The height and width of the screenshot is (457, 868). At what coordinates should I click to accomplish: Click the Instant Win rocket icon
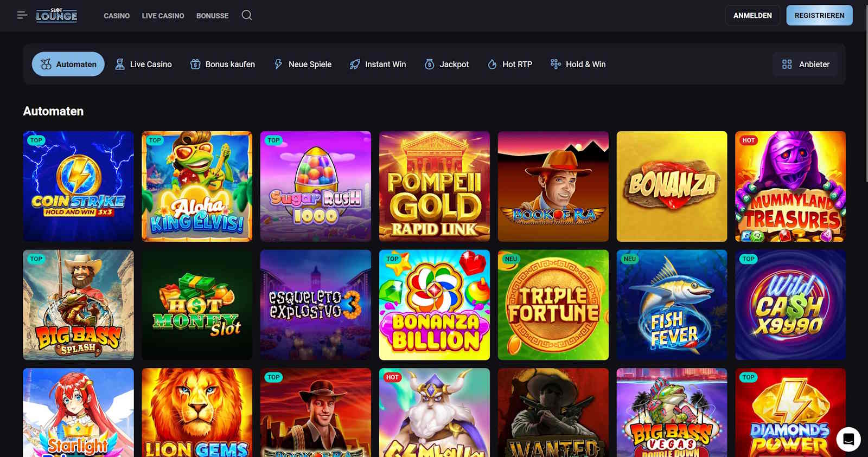355,65
